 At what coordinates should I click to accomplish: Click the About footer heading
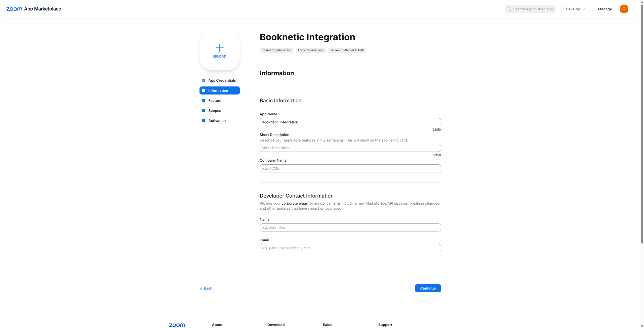[217, 325]
